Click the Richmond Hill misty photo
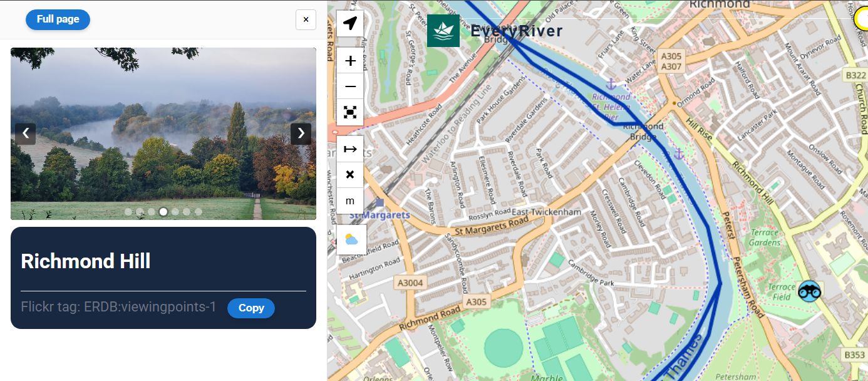Screen dimensions: 868x381 click(163, 133)
